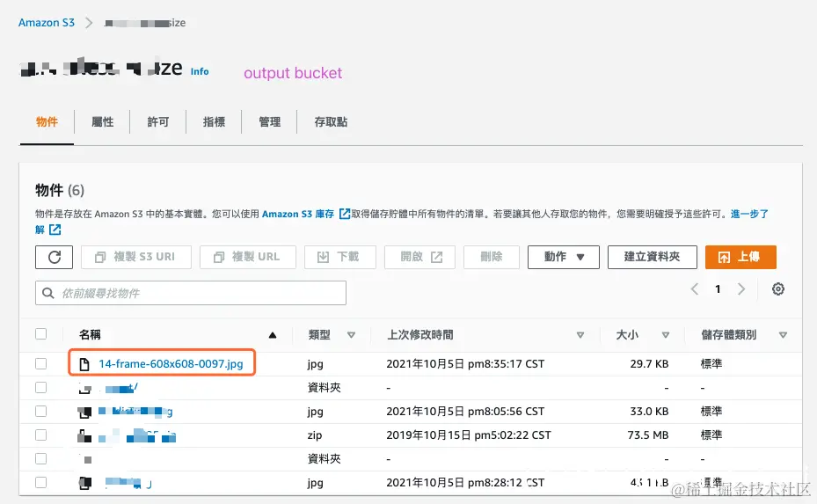The image size is (817, 504).
Task: Switch to the 屬性 tab
Action: click(102, 122)
